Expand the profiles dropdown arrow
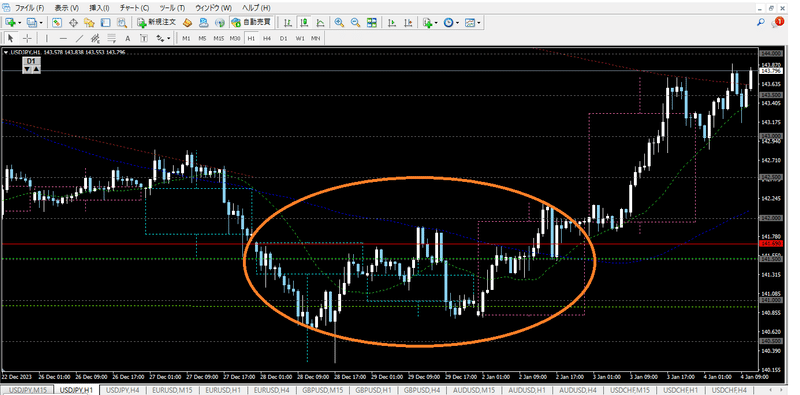800x395 pixels. pos(41,22)
